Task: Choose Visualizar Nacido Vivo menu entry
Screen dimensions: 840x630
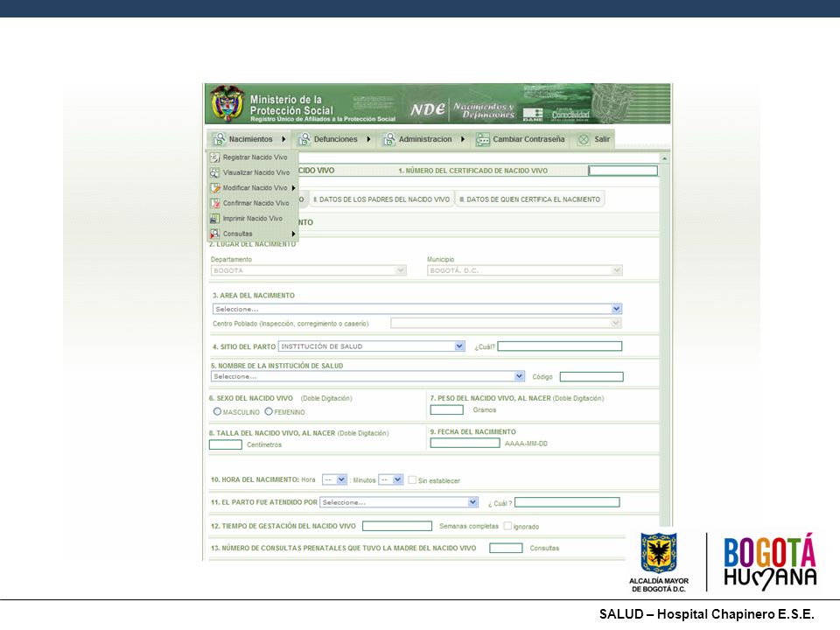Action: click(253, 172)
